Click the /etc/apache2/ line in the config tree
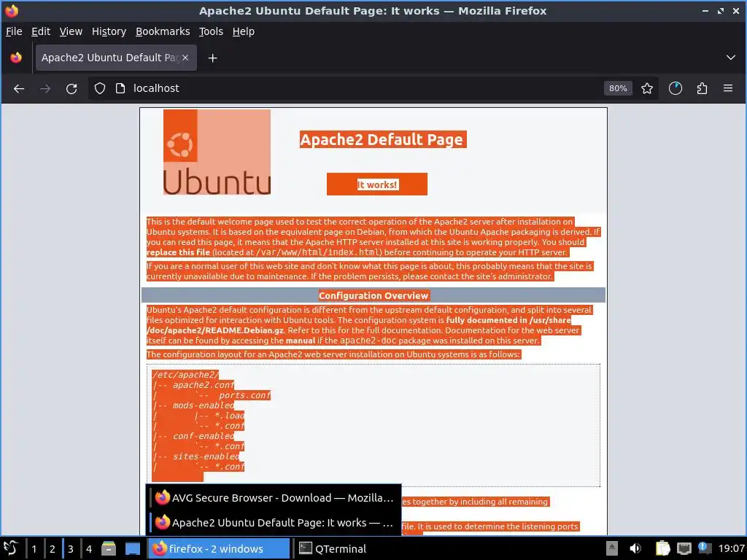 tap(185, 375)
